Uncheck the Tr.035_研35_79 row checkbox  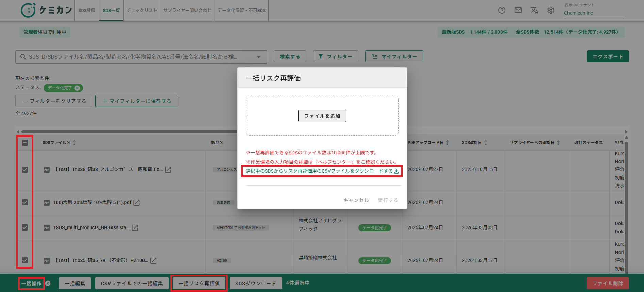click(25, 260)
